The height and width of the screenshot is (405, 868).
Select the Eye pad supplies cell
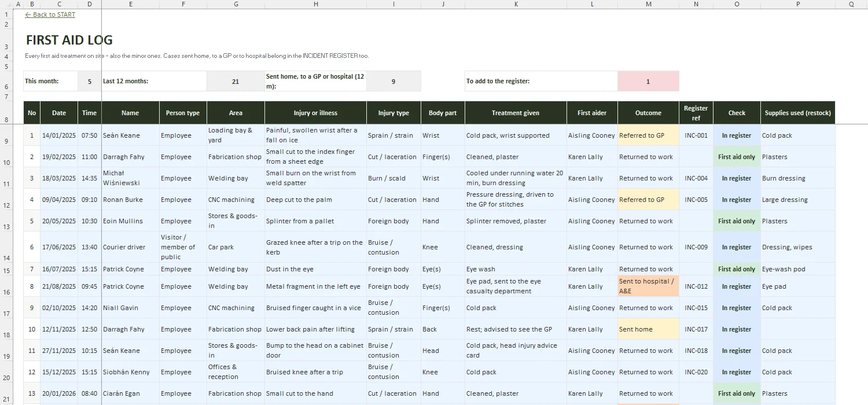point(797,286)
